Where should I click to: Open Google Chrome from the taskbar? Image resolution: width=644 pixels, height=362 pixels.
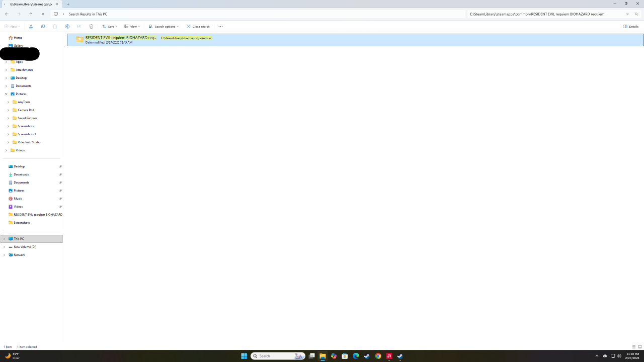click(378, 356)
